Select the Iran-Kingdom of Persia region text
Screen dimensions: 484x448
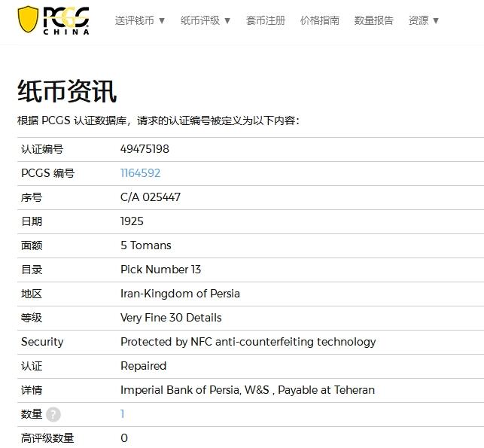pyautogui.click(x=180, y=294)
